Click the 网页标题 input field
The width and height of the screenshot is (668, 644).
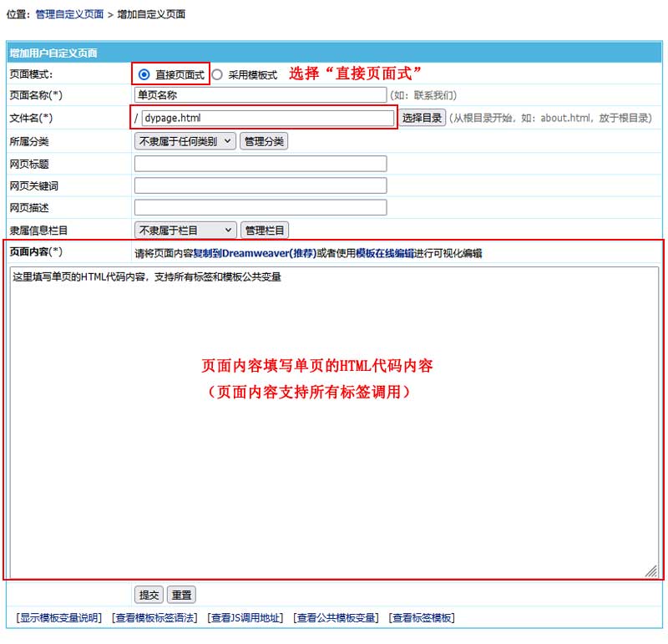pyautogui.click(x=261, y=164)
